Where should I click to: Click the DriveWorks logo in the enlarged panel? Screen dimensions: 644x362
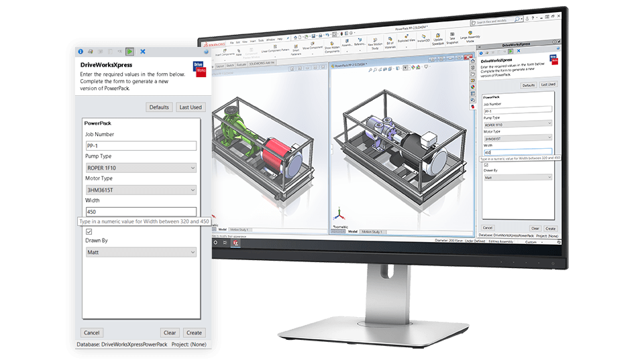(200, 69)
